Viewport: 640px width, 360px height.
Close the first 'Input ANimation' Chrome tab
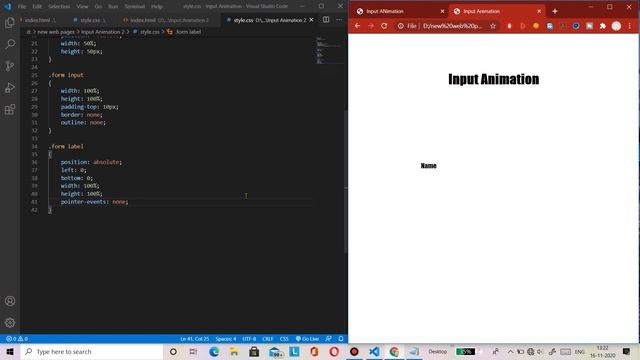pyautogui.click(x=442, y=11)
